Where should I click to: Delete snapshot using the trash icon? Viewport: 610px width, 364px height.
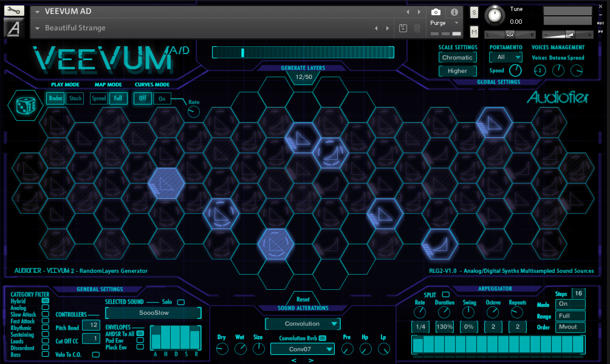pyautogui.click(x=416, y=28)
